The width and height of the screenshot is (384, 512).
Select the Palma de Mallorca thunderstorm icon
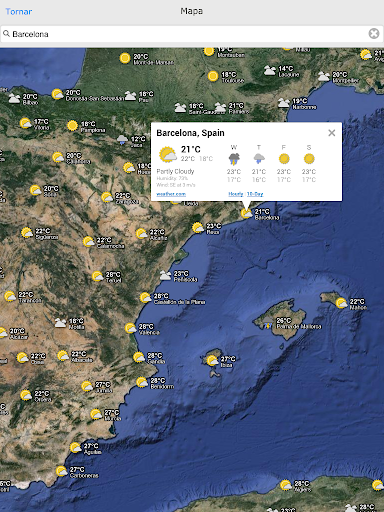(268, 323)
